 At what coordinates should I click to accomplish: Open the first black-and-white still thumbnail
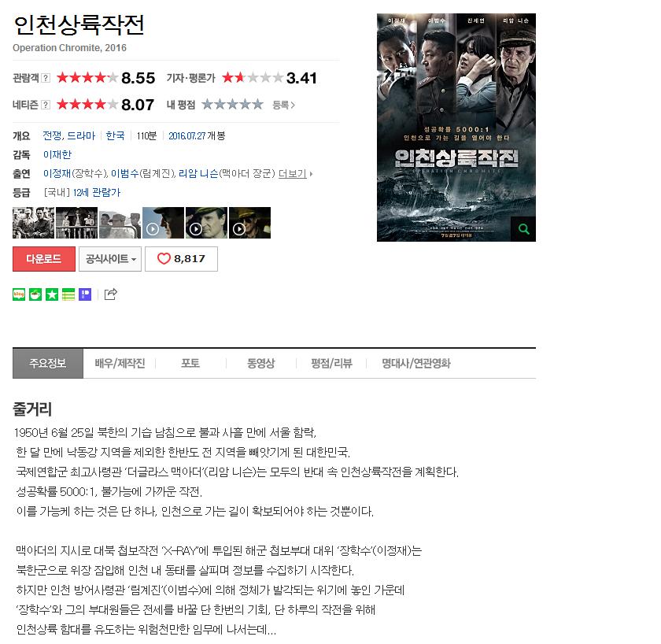click(x=34, y=223)
